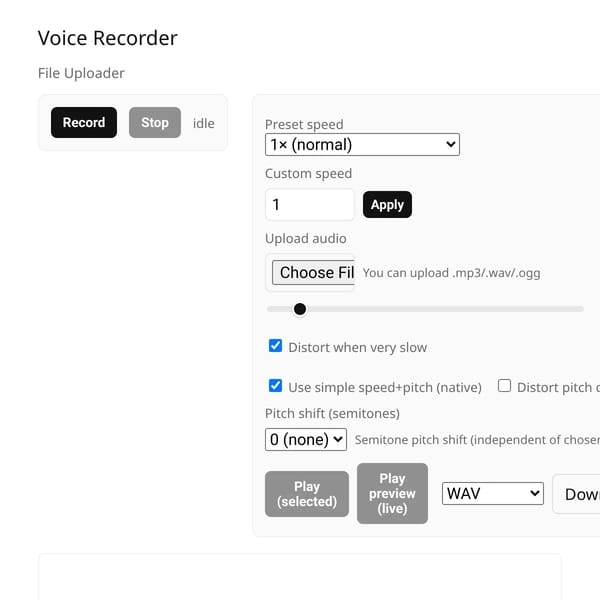Image resolution: width=600 pixels, height=600 pixels.
Task: Click the Voice Recorder heading
Action: tap(108, 38)
